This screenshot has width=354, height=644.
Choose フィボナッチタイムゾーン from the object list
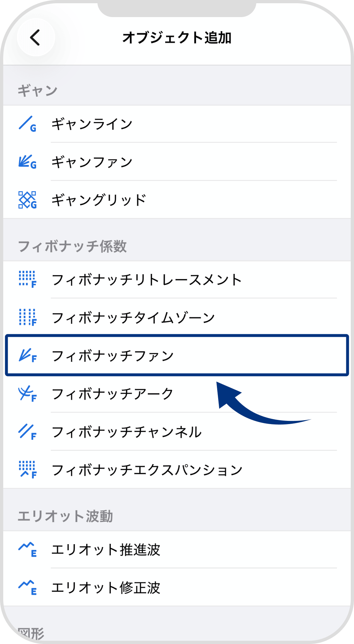[135, 317]
